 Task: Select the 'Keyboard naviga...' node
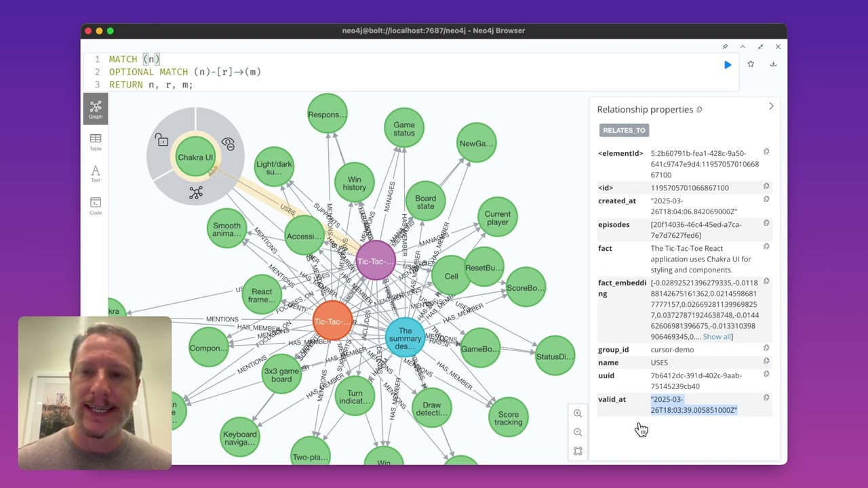pos(240,438)
